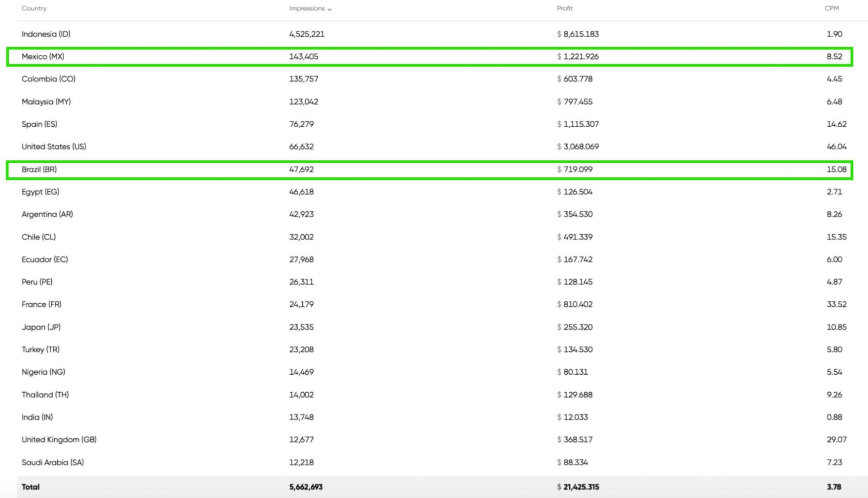Screen dimensions: 868x498
Task: Click the profit figure for Brazil
Action: (575, 169)
